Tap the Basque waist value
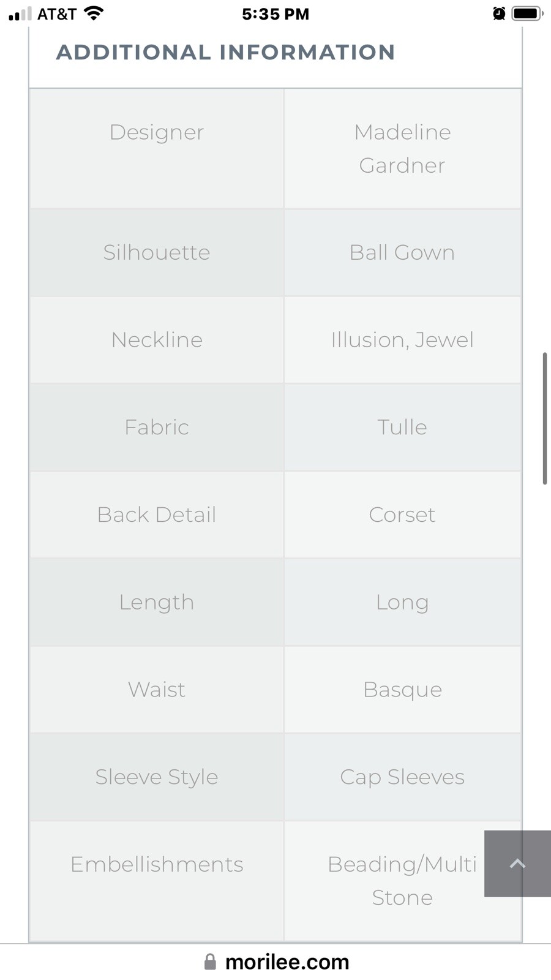Viewport: 551px width, 980px height. coord(402,690)
